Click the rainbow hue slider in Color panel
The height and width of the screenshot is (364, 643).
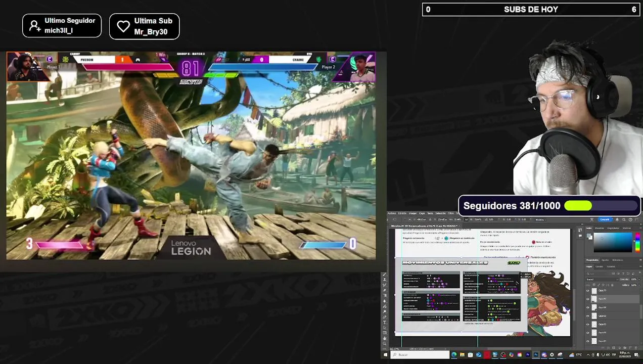pyautogui.click(x=637, y=242)
